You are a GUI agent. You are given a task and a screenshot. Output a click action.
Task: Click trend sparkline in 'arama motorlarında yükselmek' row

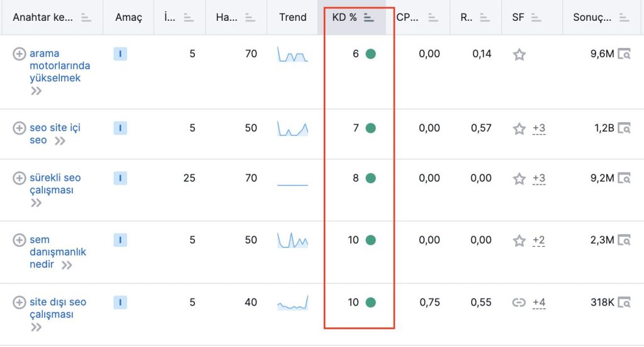pos(292,54)
